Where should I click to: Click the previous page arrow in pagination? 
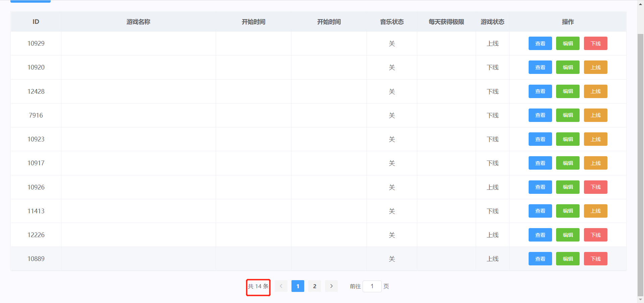[x=281, y=286]
